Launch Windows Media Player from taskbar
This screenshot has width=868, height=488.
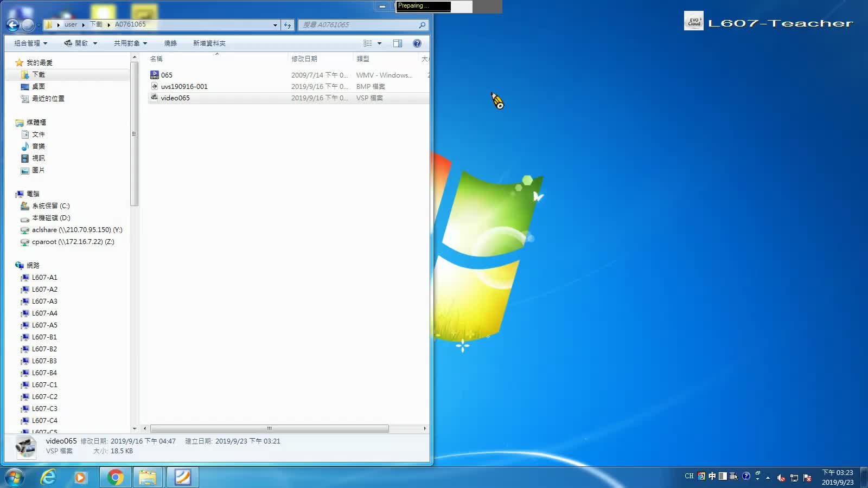(x=81, y=477)
